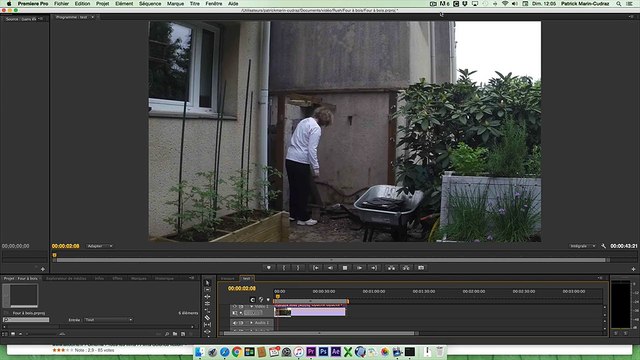The width and height of the screenshot is (640, 360).
Task: Select the Rolling Edit tool
Action: coord(207,304)
